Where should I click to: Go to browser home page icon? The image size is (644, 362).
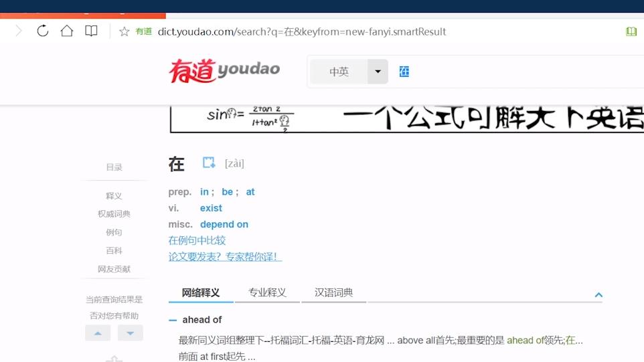tap(67, 31)
